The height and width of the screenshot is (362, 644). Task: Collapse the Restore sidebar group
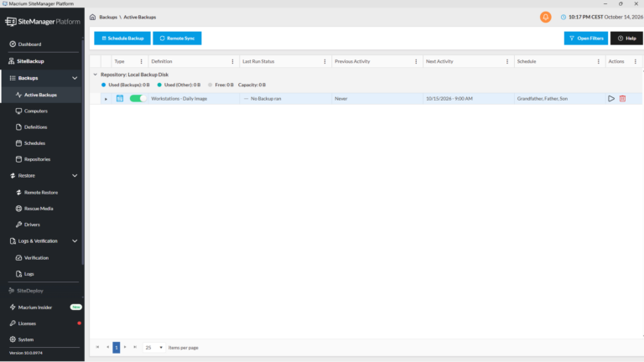[x=75, y=176]
